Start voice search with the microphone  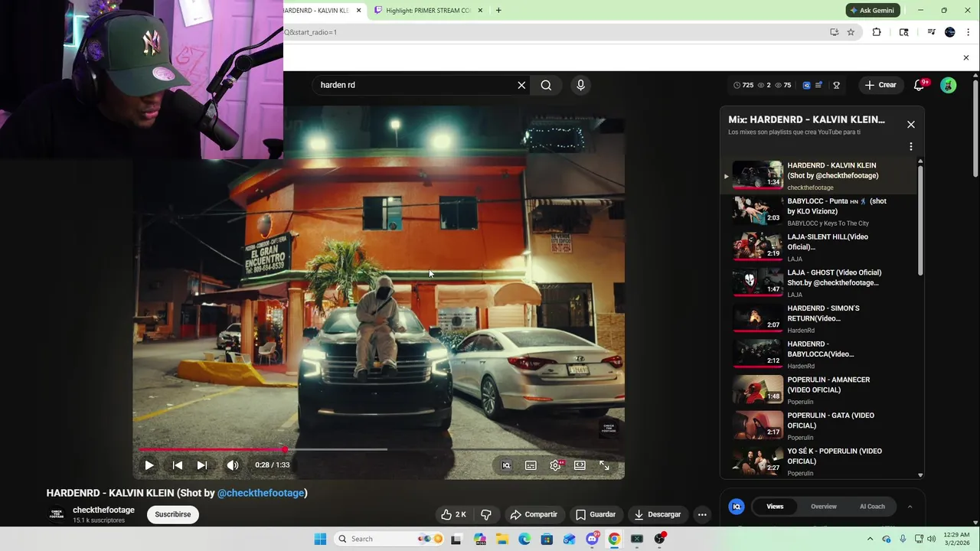point(580,85)
